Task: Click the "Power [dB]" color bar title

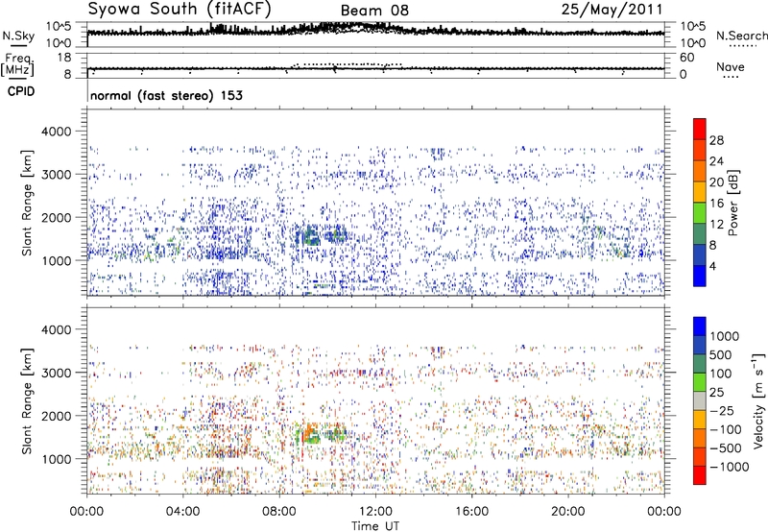Action: pyautogui.click(x=733, y=203)
